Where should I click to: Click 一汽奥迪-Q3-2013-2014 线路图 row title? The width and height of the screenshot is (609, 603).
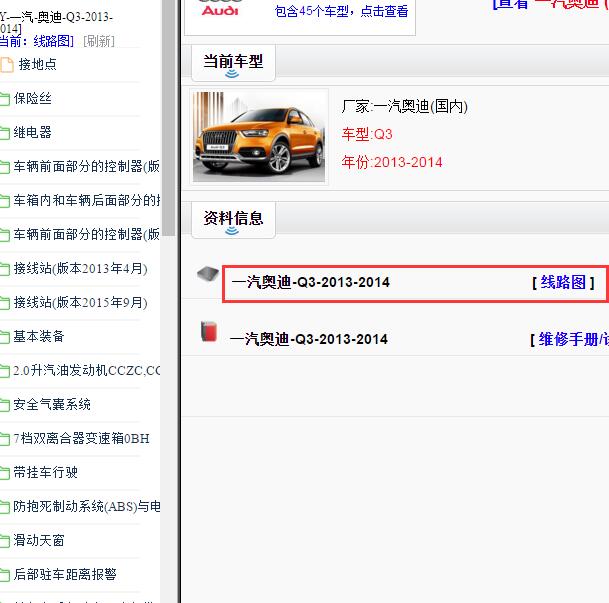tap(310, 282)
